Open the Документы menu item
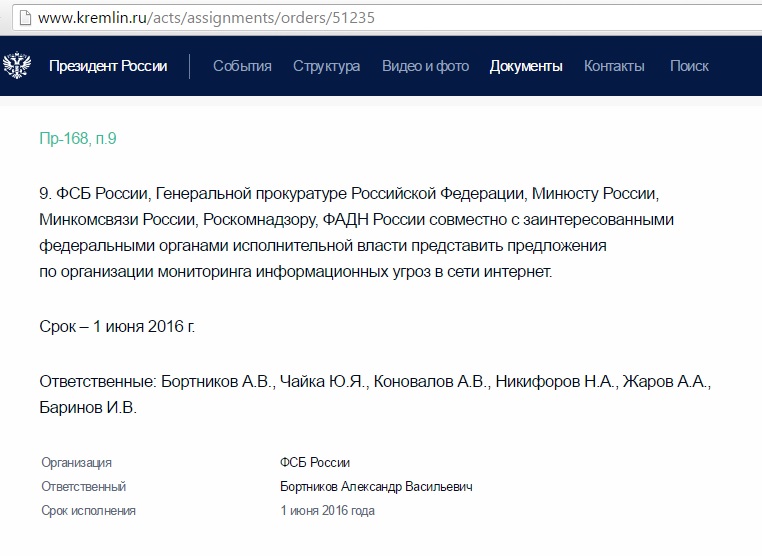The height and width of the screenshot is (556, 762). pos(526,66)
